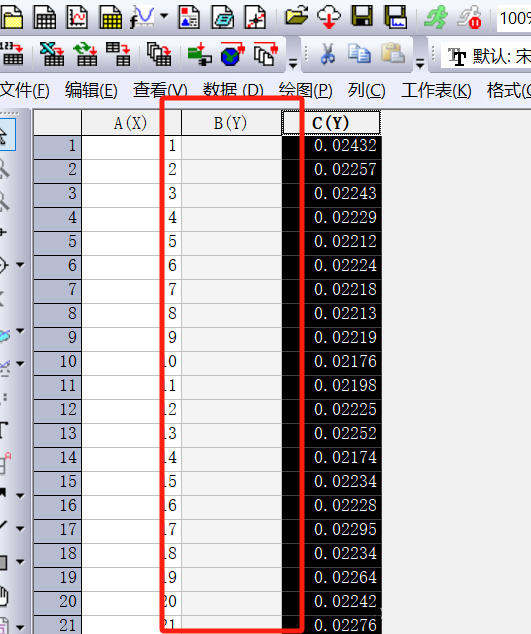Image resolution: width=531 pixels, height=634 pixels.
Task: Save the current project
Action: pyautogui.click(x=362, y=16)
